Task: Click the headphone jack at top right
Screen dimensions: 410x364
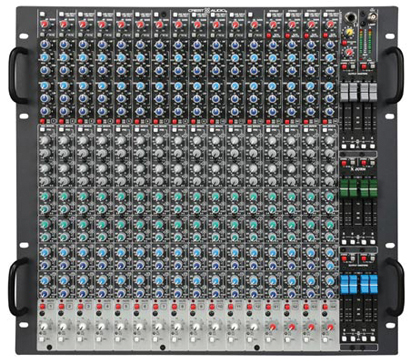Action: (x=350, y=16)
